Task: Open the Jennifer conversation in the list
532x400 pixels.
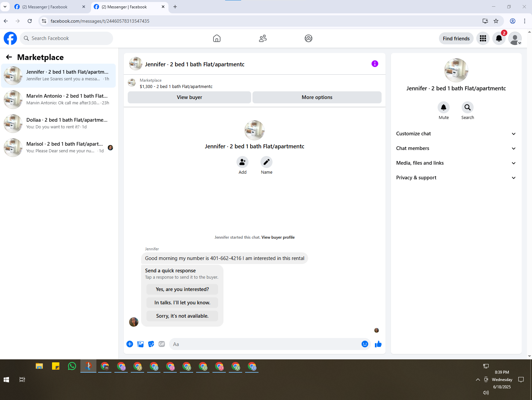Action: 59,76
